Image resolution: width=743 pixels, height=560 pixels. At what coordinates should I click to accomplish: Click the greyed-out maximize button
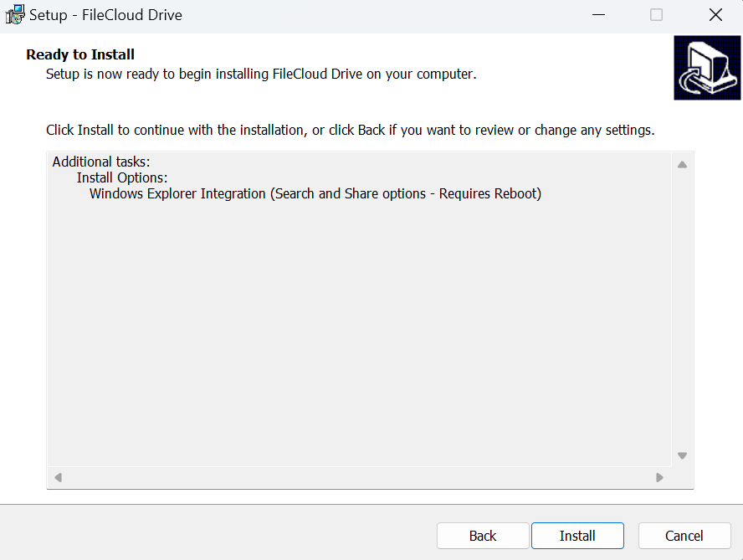pos(656,15)
